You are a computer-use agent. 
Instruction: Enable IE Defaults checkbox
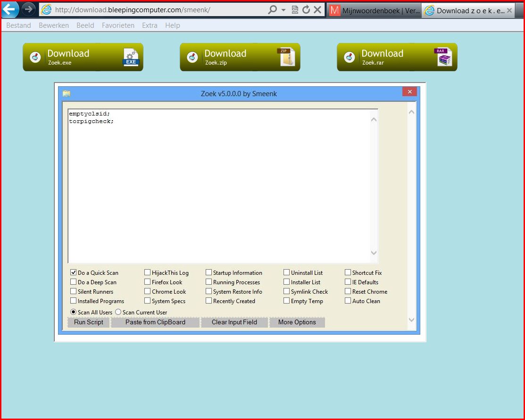[x=348, y=282]
